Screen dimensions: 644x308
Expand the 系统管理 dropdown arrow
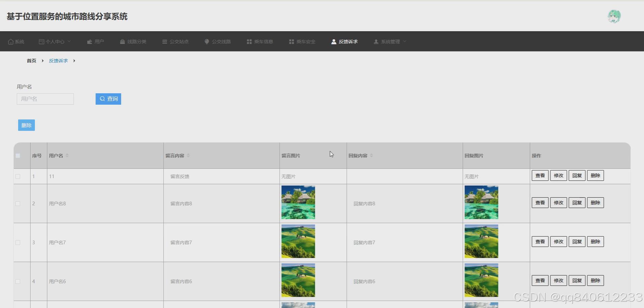click(x=405, y=41)
